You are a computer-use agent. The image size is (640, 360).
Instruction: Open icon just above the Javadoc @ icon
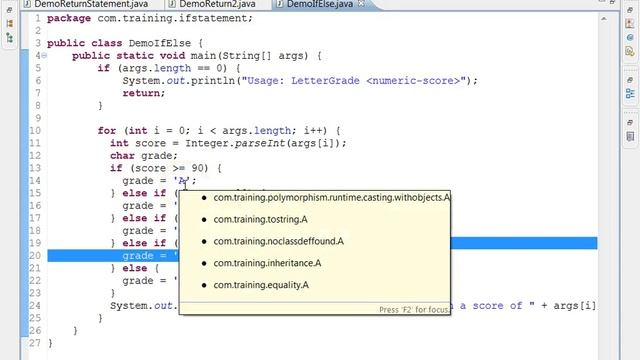tap(630, 24)
